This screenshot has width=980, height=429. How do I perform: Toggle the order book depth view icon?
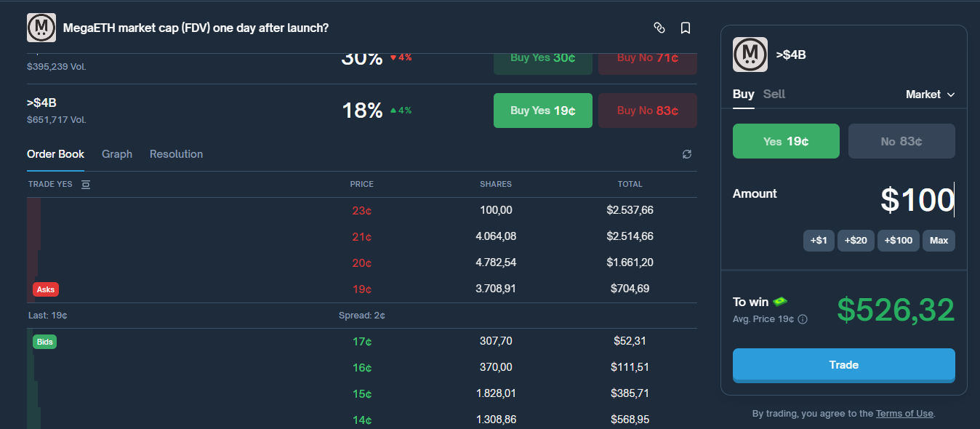(85, 184)
